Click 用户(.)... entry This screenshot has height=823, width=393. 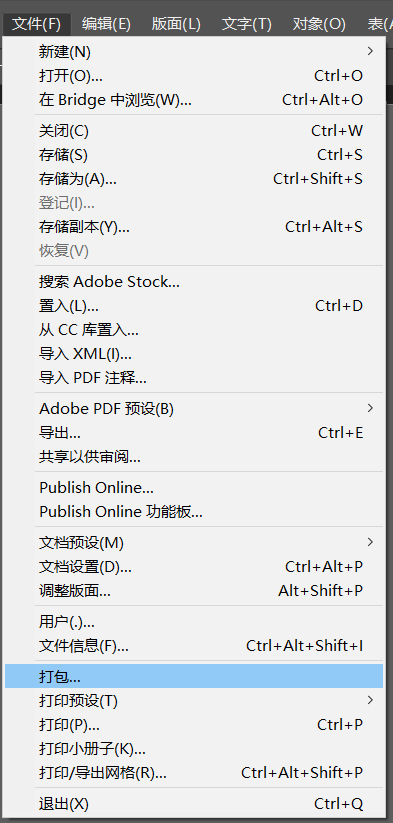[x=194, y=622]
